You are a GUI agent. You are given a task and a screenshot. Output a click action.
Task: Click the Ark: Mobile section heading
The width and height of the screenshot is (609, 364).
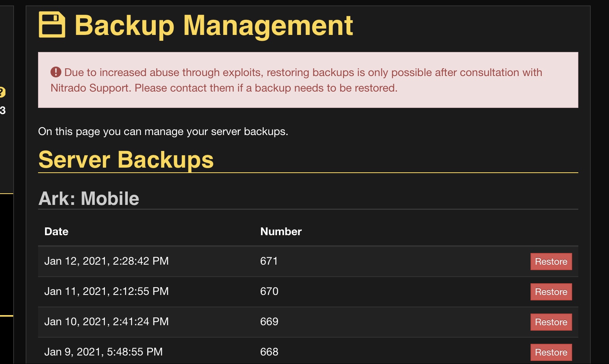point(89,199)
